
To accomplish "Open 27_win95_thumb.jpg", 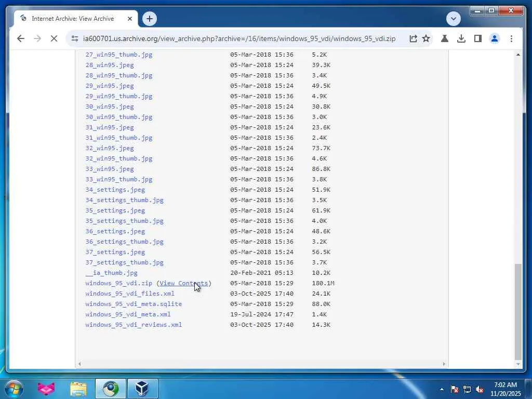I will (x=119, y=55).
